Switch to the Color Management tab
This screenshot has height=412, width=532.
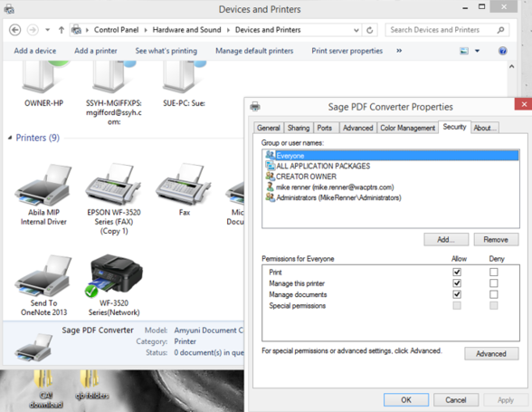[x=407, y=128]
